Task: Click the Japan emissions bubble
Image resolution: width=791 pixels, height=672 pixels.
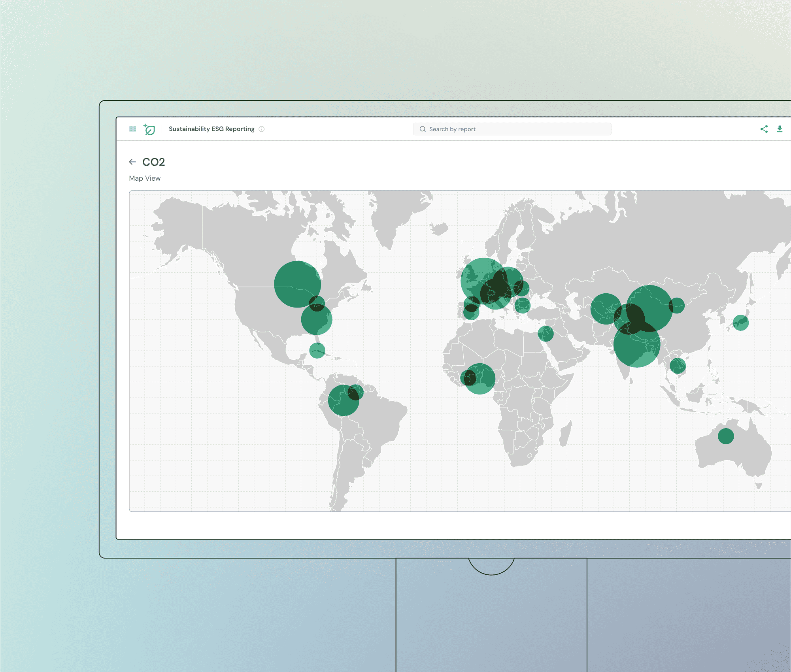Action: click(740, 323)
